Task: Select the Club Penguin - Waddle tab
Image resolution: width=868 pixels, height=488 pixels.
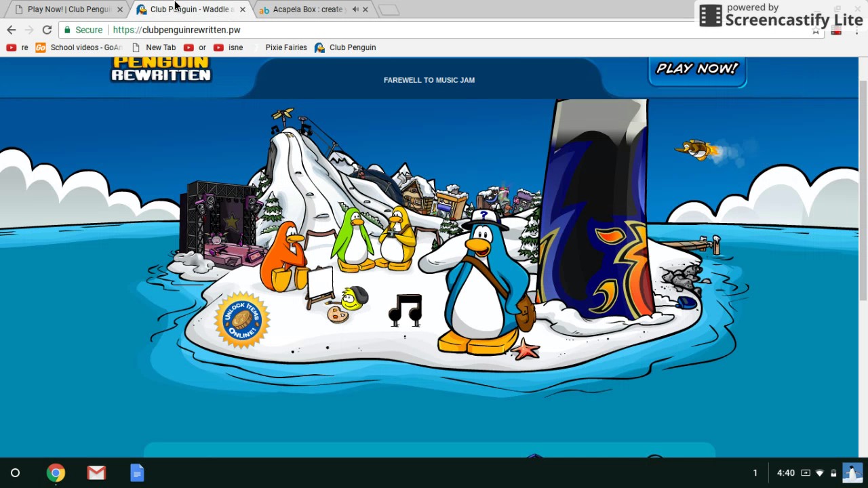Action: pos(191,9)
